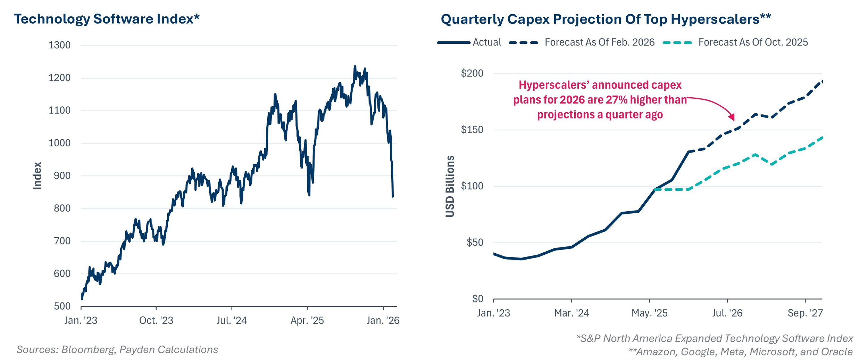Click the Quarterly Capex Projection chart title
This screenshot has height=360, width=868.
point(606,19)
